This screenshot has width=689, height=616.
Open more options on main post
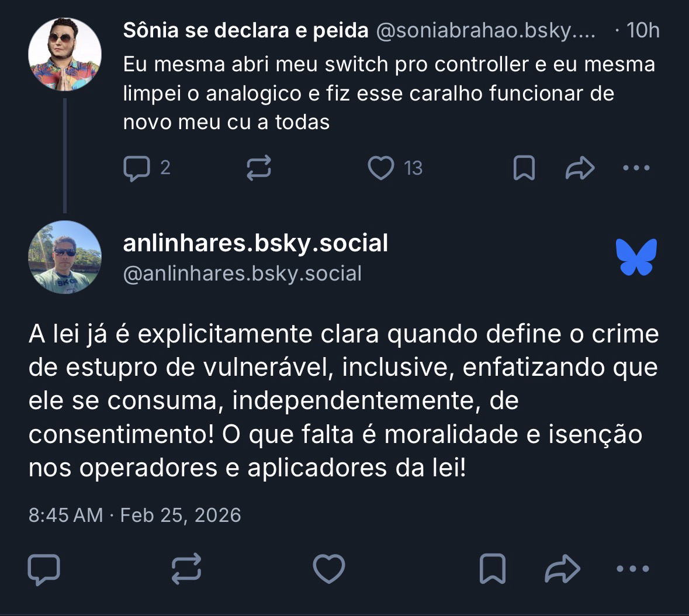coord(633,569)
